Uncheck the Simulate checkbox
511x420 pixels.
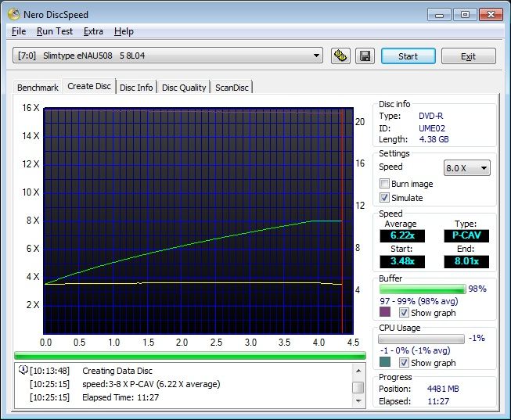tap(384, 198)
